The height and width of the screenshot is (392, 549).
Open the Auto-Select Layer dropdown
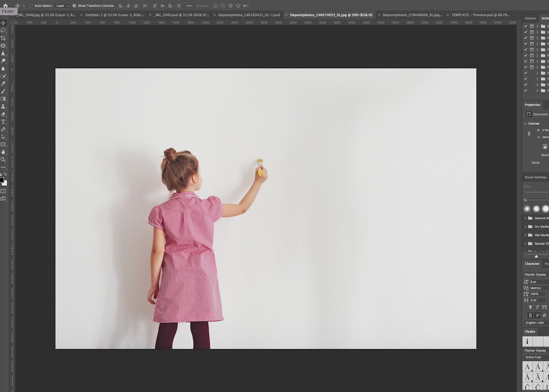tap(62, 6)
